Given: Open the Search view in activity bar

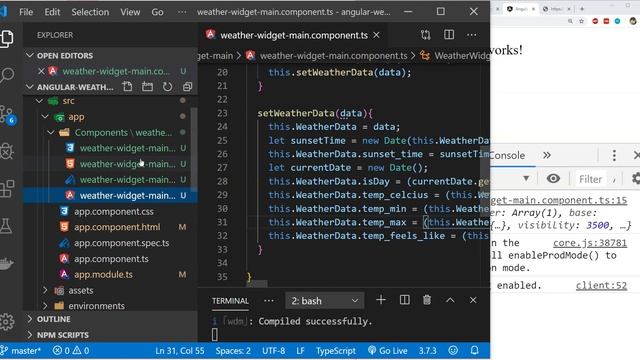Looking at the screenshot, I should click(x=7, y=76).
